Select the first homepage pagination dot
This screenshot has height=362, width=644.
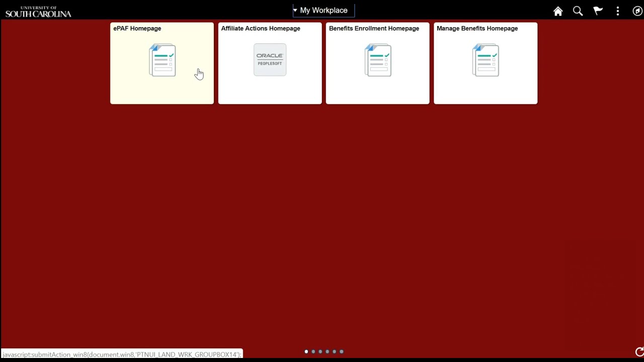pos(306,351)
